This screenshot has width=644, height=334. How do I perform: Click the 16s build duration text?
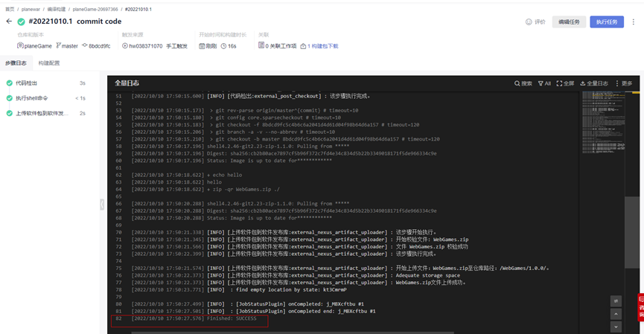(x=232, y=46)
